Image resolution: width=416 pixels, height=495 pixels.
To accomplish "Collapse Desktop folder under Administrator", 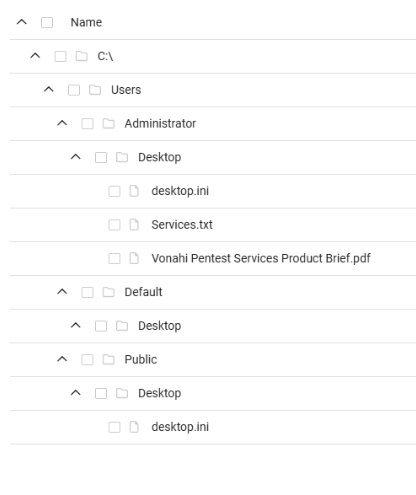I will click(x=76, y=157).
